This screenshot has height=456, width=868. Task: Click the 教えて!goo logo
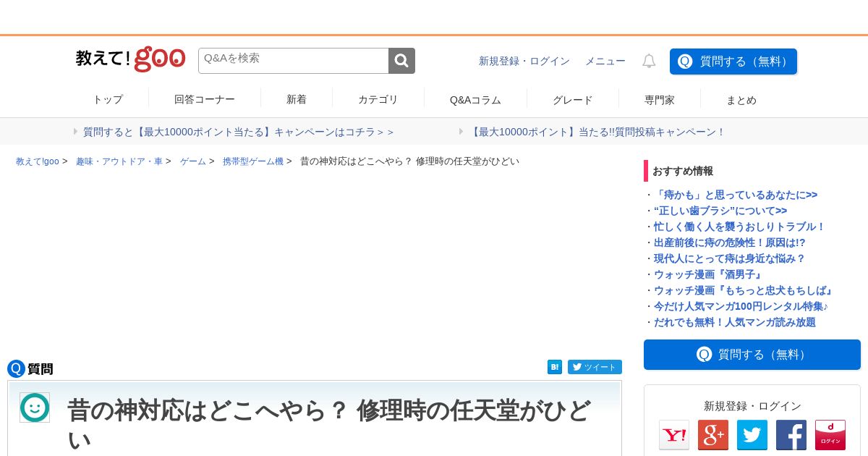coord(130,59)
